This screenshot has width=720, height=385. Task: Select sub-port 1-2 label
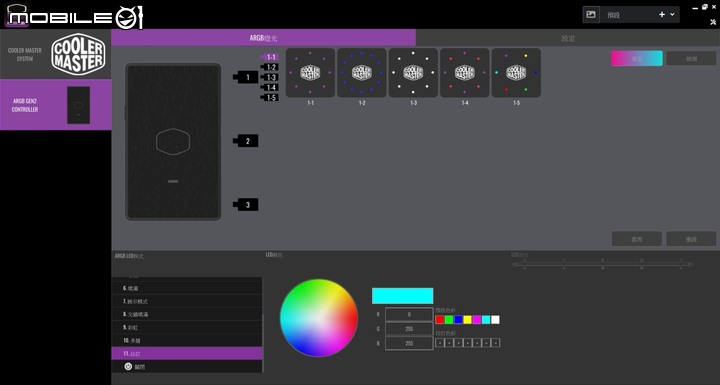pyautogui.click(x=270, y=68)
